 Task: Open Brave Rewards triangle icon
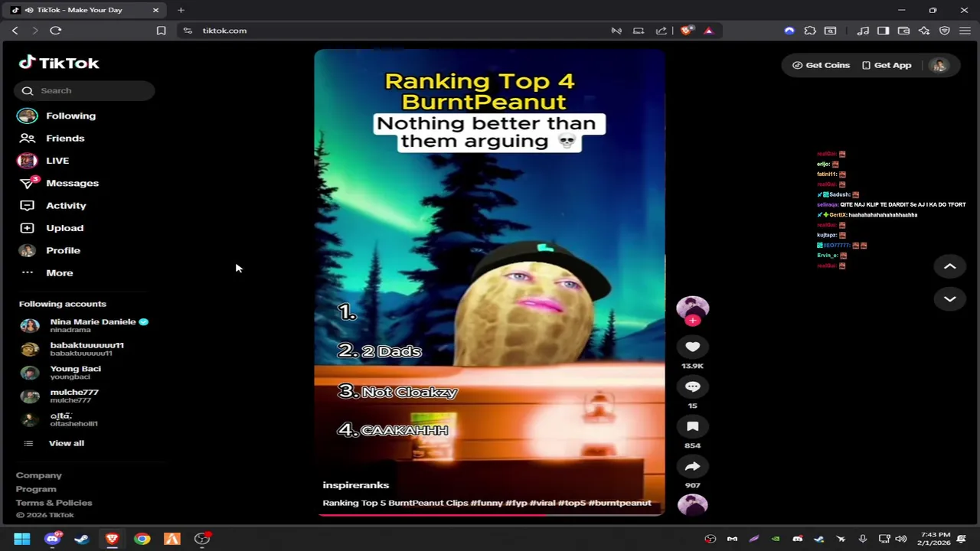coord(708,31)
